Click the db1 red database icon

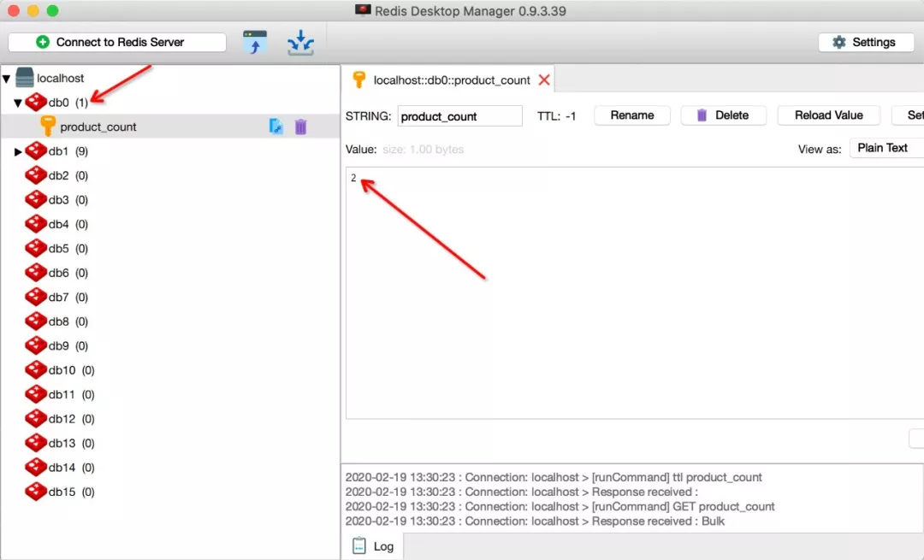click(35, 150)
